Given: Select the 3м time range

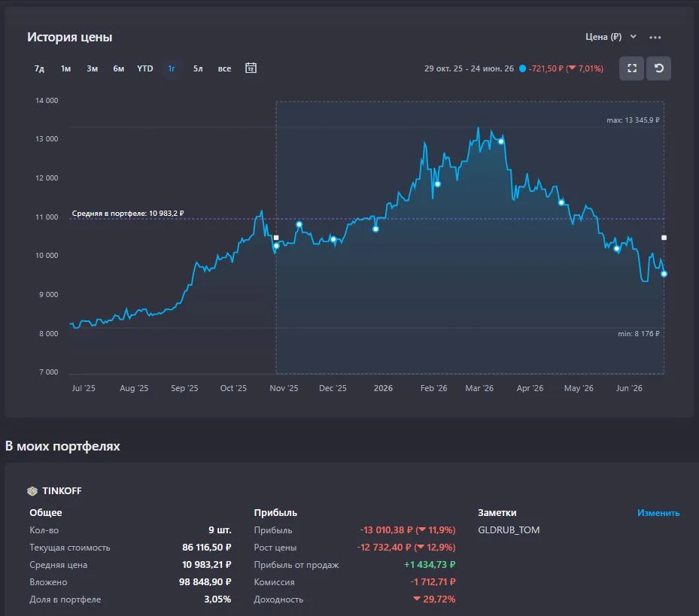Looking at the screenshot, I should [x=93, y=68].
